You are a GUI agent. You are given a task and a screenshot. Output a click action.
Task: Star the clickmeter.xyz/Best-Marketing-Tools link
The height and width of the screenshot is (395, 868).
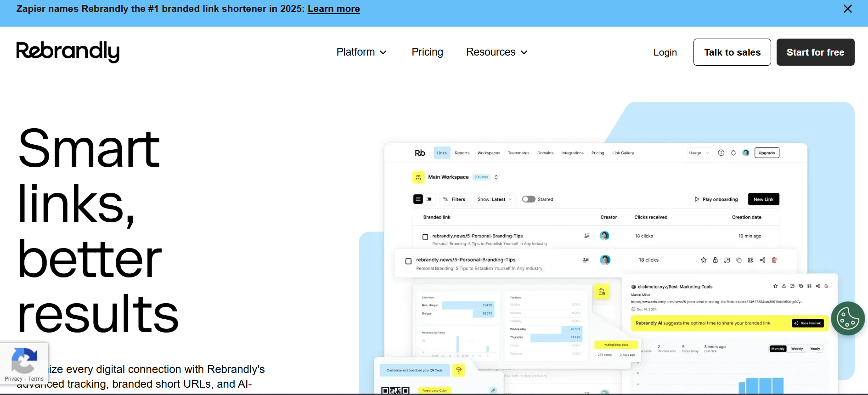click(x=776, y=286)
